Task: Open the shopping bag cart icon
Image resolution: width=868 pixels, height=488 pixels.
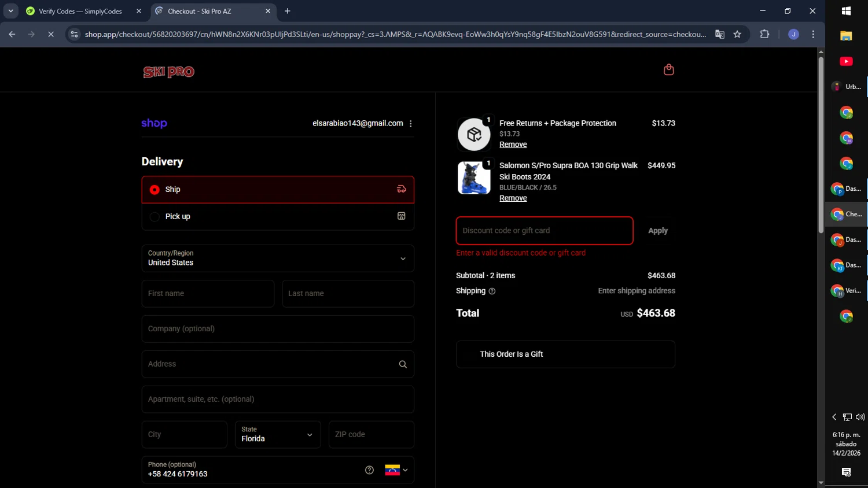Action: [668, 70]
